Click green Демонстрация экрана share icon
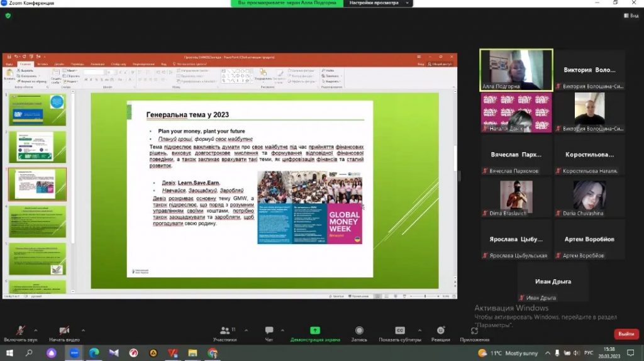644x361 pixels. point(315,331)
